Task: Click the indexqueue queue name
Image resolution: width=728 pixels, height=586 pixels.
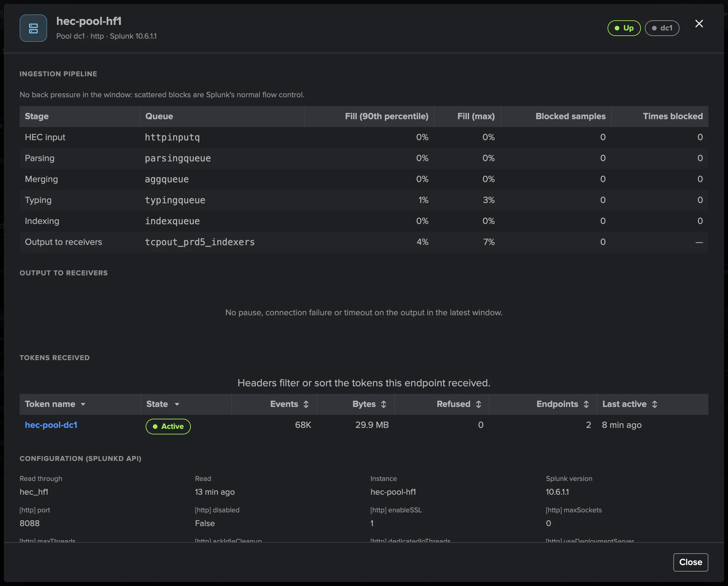Action: click(x=172, y=221)
